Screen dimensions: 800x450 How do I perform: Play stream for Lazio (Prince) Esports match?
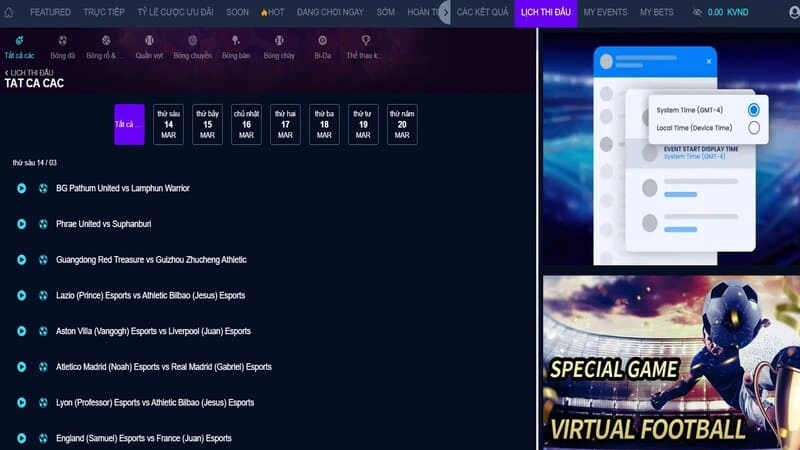21,295
